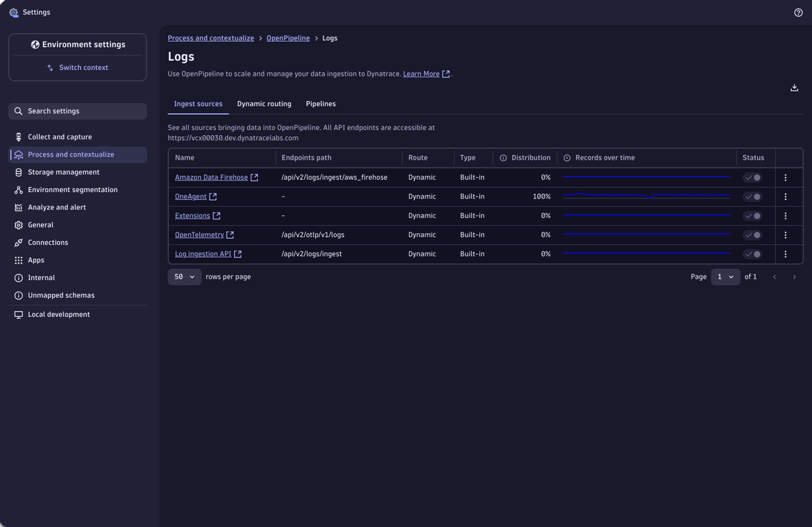Disable the OneAgent ingest source status toggle
Image resolution: width=812 pixels, height=527 pixels.
[x=753, y=196]
